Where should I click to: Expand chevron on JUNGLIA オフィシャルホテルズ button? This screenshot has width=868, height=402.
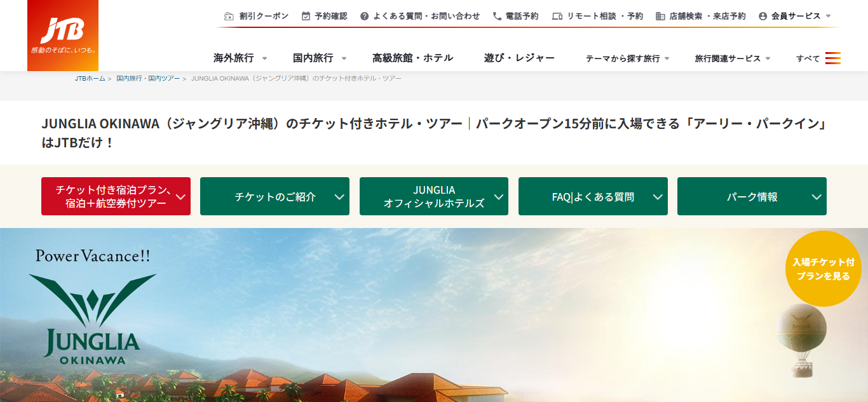(x=499, y=197)
